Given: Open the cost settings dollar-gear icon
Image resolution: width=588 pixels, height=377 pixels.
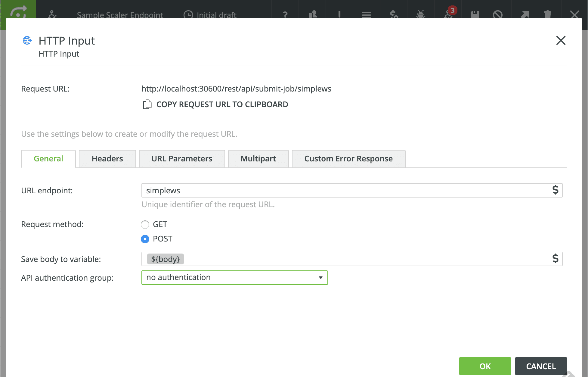Looking at the screenshot, I should [394, 14].
